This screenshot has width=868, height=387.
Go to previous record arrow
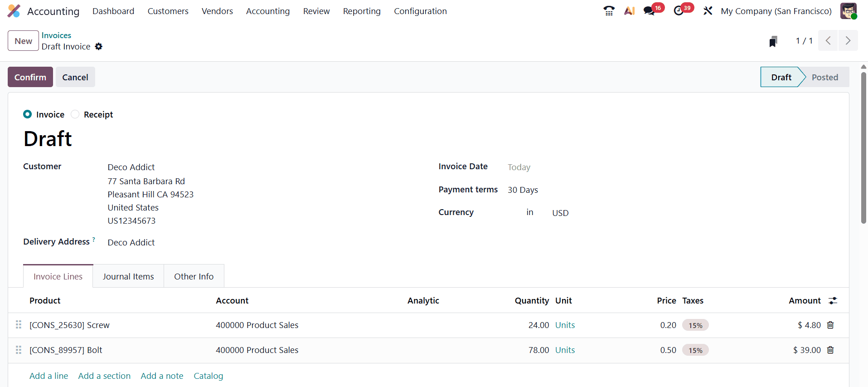click(828, 41)
